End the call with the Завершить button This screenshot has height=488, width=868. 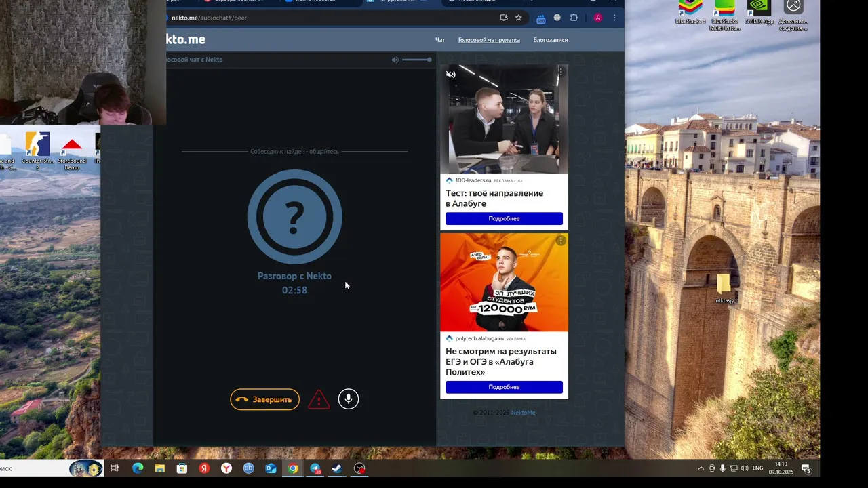(x=264, y=399)
